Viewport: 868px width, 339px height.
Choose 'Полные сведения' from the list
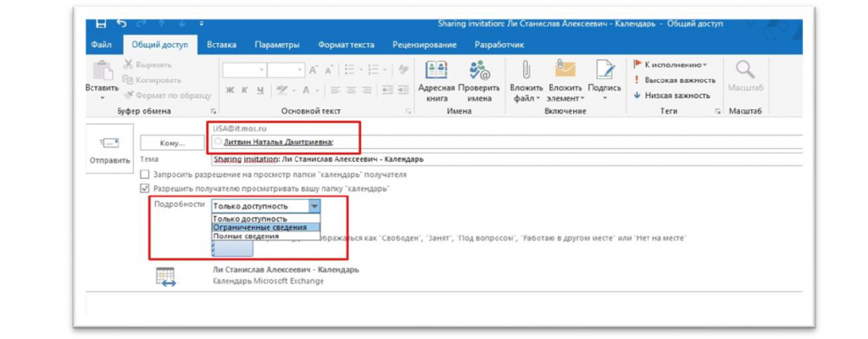(246, 236)
